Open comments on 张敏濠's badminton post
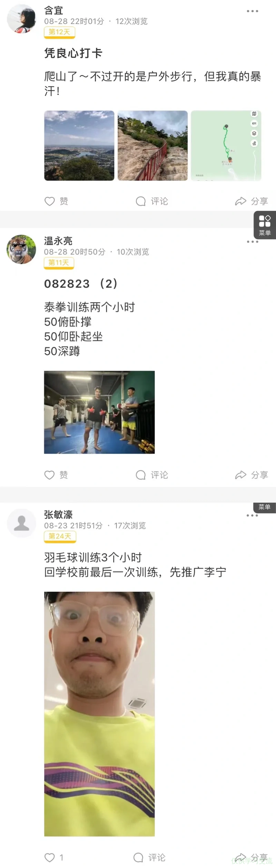 click(x=149, y=857)
